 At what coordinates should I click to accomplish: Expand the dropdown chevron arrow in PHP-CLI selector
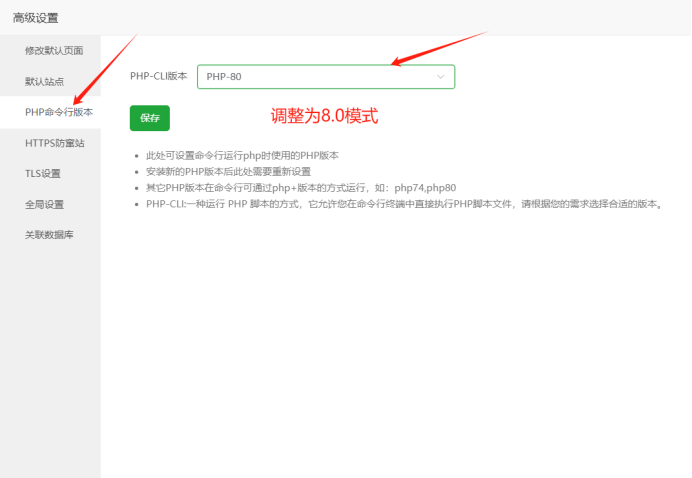[440, 77]
